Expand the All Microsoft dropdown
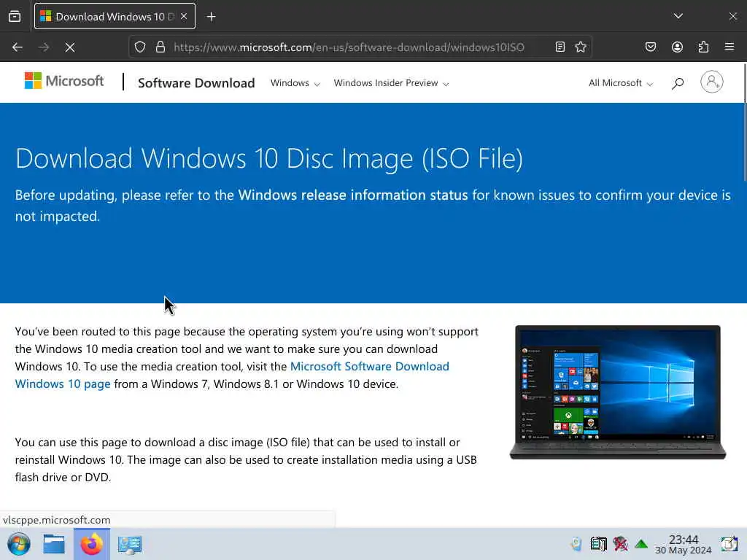 point(620,83)
